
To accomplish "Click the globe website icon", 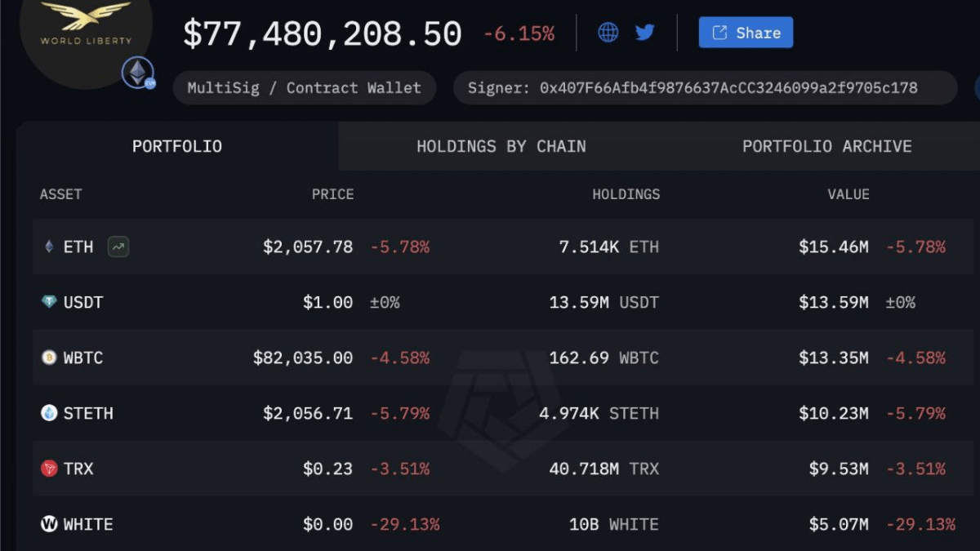I will click(608, 33).
